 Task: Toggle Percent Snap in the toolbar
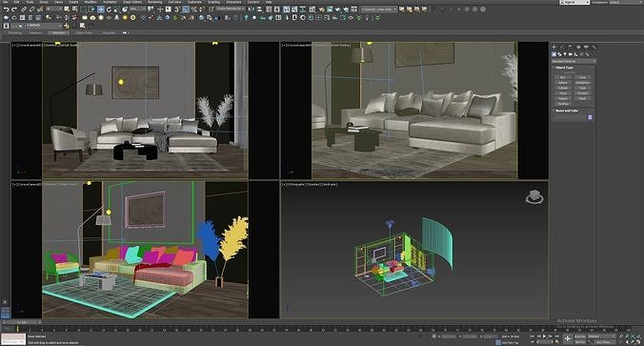pyautogui.click(x=193, y=9)
